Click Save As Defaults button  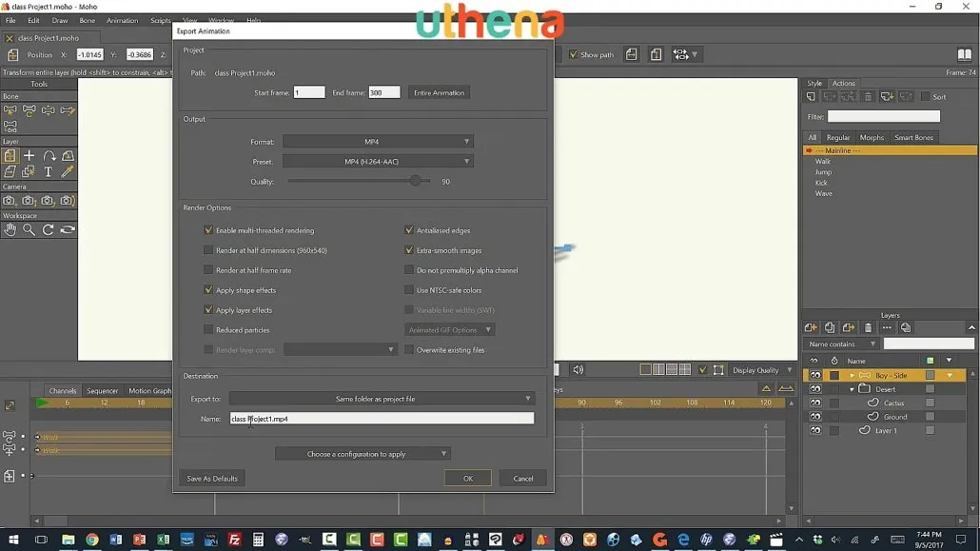[x=212, y=479]
